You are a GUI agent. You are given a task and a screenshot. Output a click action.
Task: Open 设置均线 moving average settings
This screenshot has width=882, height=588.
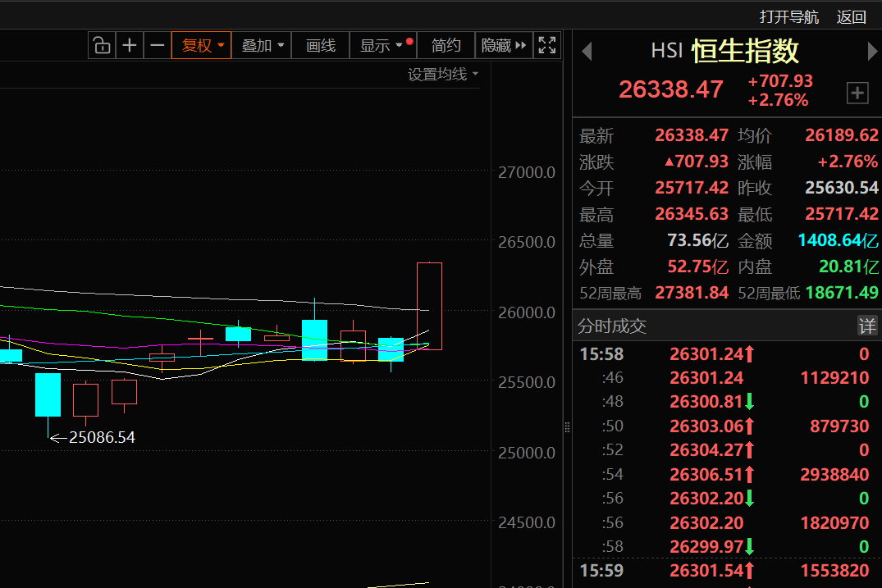point(444,75)
